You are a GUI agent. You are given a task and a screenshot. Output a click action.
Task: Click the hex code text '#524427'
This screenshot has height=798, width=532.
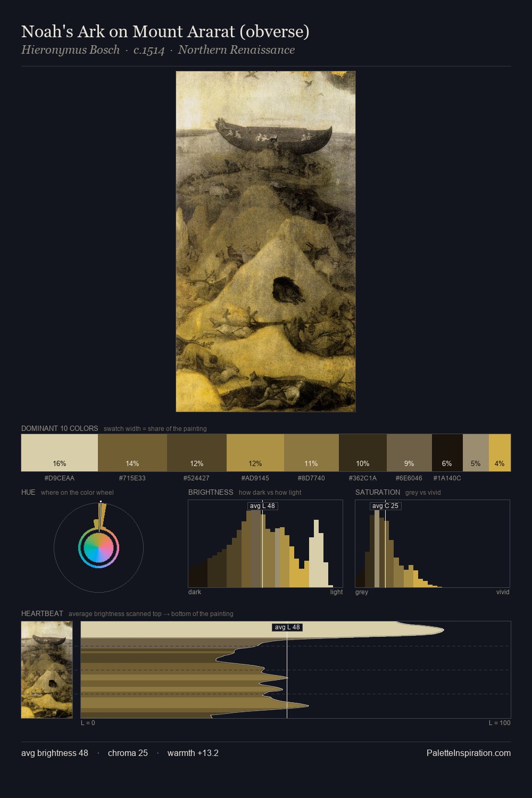[x=197, y=478]
